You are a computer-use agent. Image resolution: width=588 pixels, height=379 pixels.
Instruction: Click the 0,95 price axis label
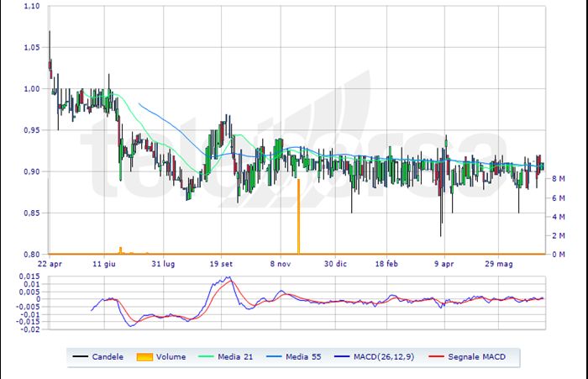(32, 130)
